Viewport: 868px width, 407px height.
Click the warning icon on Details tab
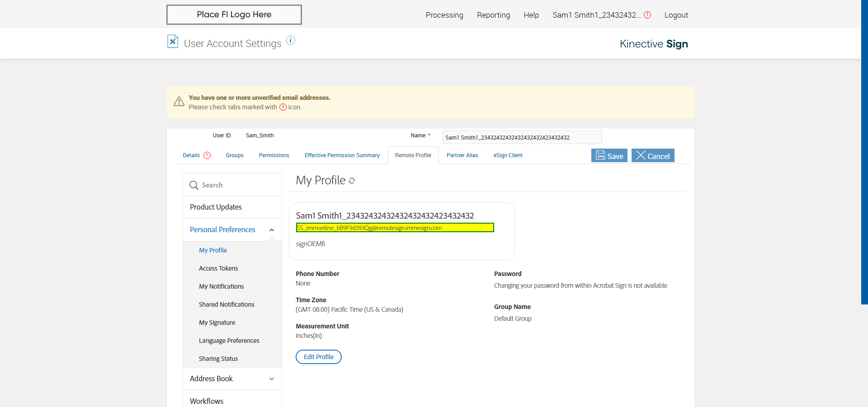pyautogui.click(x=207, y=155)
